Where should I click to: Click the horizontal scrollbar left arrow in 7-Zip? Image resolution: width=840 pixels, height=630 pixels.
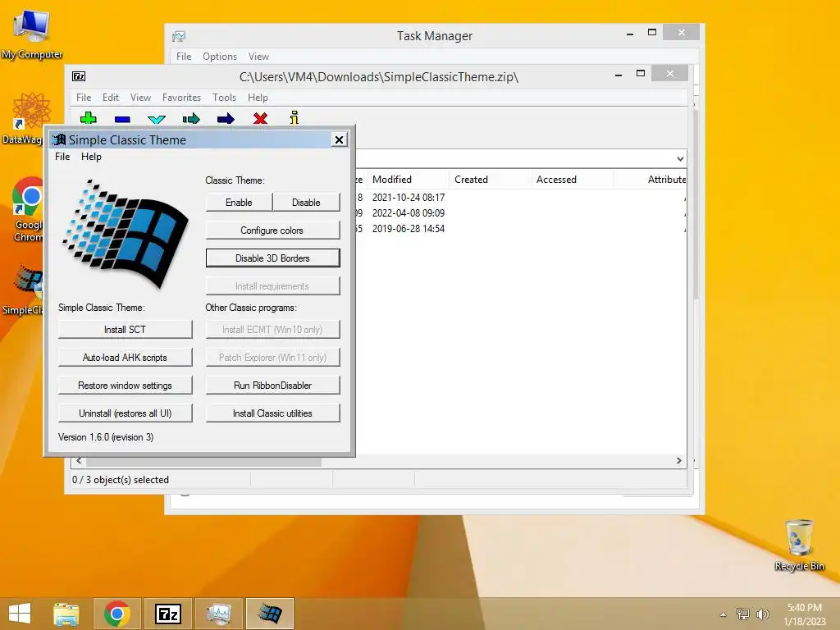pyautogui.click(x=80, y=461)
